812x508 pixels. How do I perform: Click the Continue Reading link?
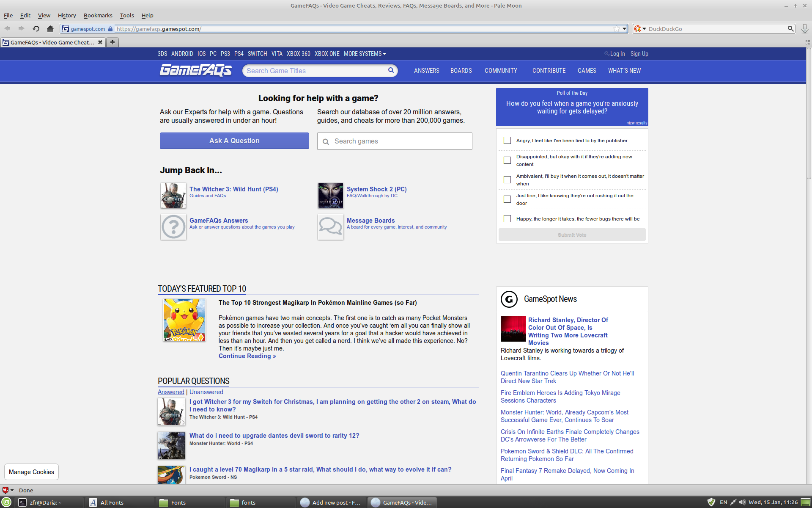point(247,356)
